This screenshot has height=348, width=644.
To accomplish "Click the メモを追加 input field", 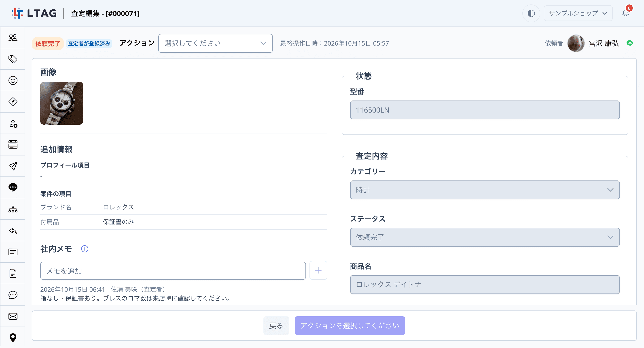I will [173, 271].
